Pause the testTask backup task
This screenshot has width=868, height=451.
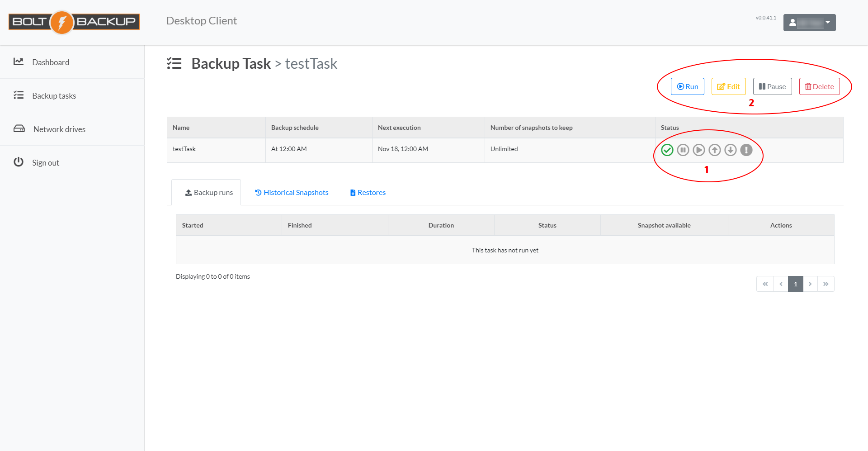click(772, 86)
